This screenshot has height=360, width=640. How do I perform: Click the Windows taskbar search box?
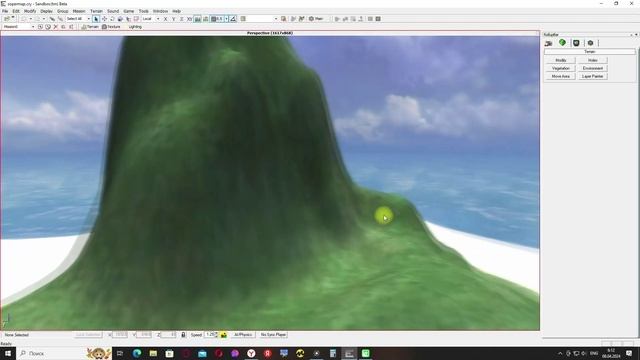(51, 353)
